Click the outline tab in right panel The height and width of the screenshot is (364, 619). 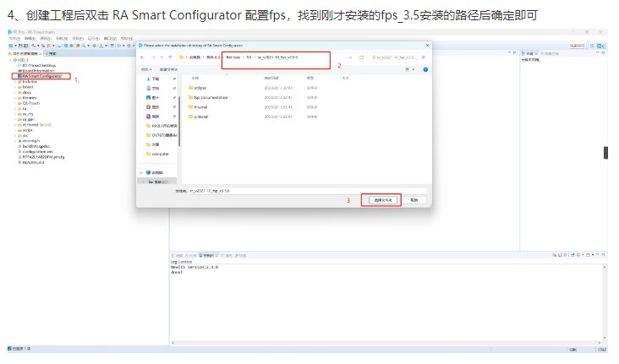coord(528,53)
